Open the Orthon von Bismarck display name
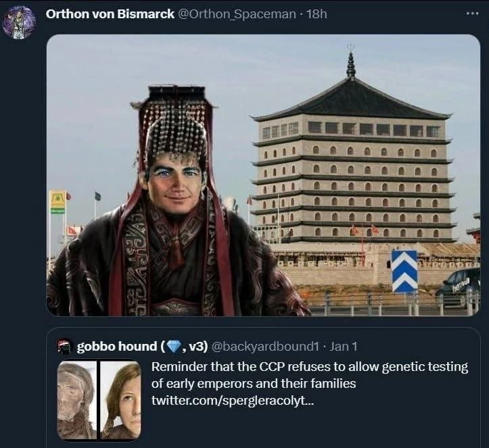This screenshot has height=448, width=489. coord(109,14)
